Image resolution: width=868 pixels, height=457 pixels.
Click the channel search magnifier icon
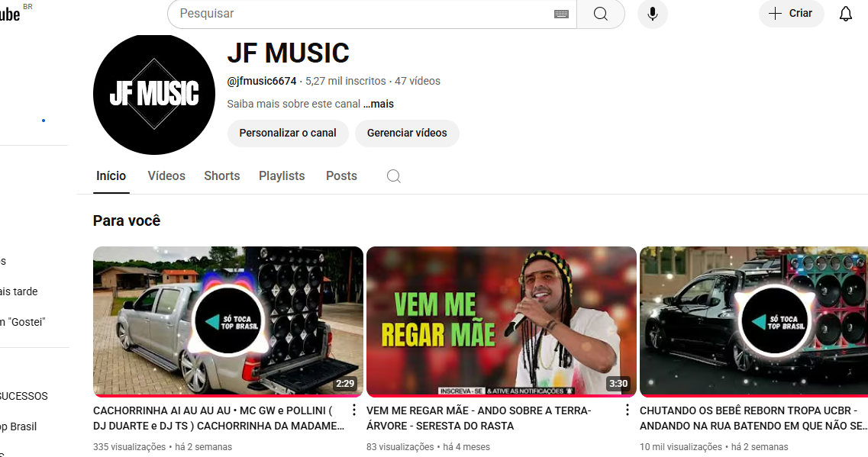click(394, 176)
